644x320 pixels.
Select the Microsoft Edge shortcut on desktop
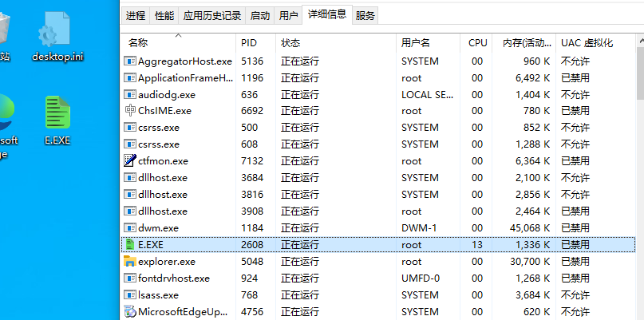coord(7,126)
